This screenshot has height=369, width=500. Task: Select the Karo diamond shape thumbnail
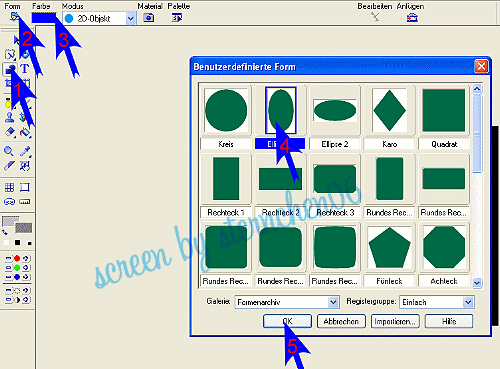tap(389, 110)
